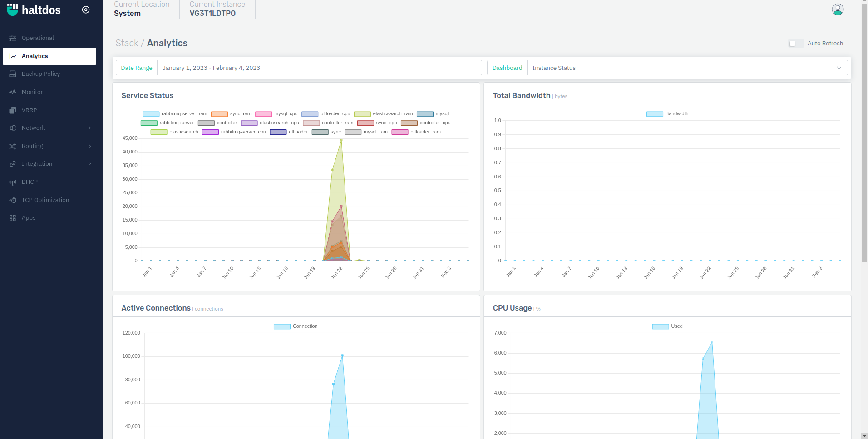
Task: Open the Apps menu item
Action: (49, 218)
